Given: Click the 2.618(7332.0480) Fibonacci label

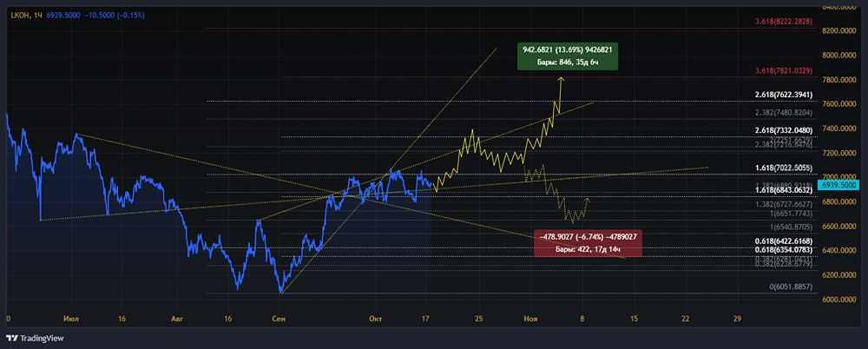Looking at the screenshot, I should point(784,130).
